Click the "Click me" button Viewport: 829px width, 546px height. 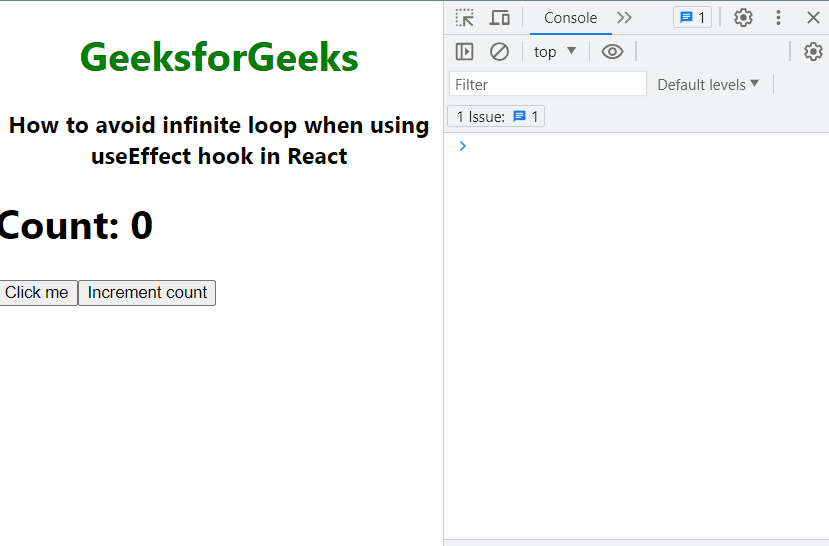pyautogui.click(x=38, y=293)
